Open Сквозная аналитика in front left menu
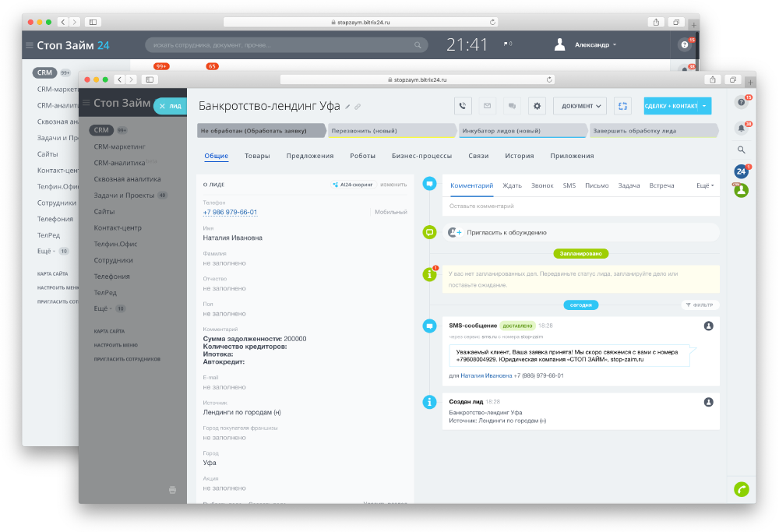This screenshot has height=532, width=779. point(127,179)
